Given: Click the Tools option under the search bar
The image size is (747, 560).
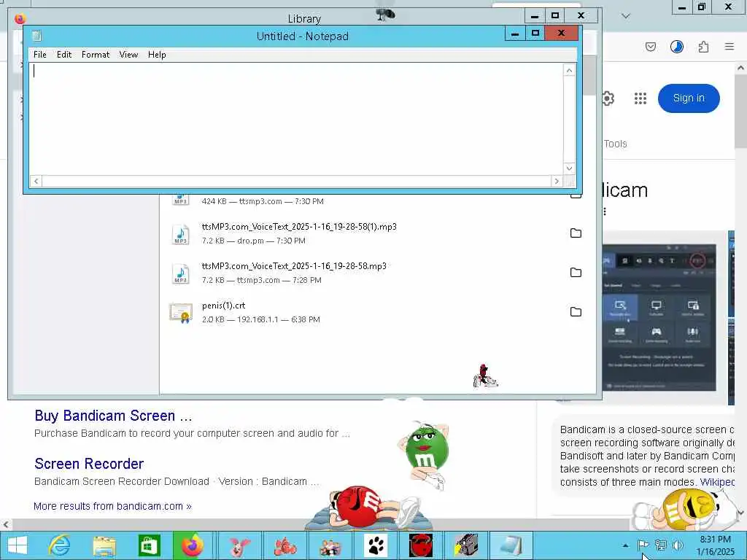Looking at the screenshot, I should [x=615, y=144].
